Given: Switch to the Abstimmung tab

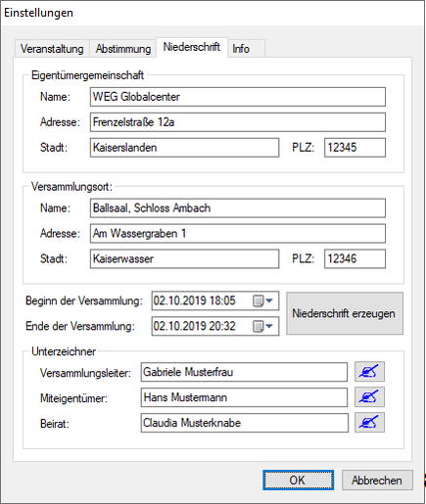Looking at the screenshot, I should [123, 49].
